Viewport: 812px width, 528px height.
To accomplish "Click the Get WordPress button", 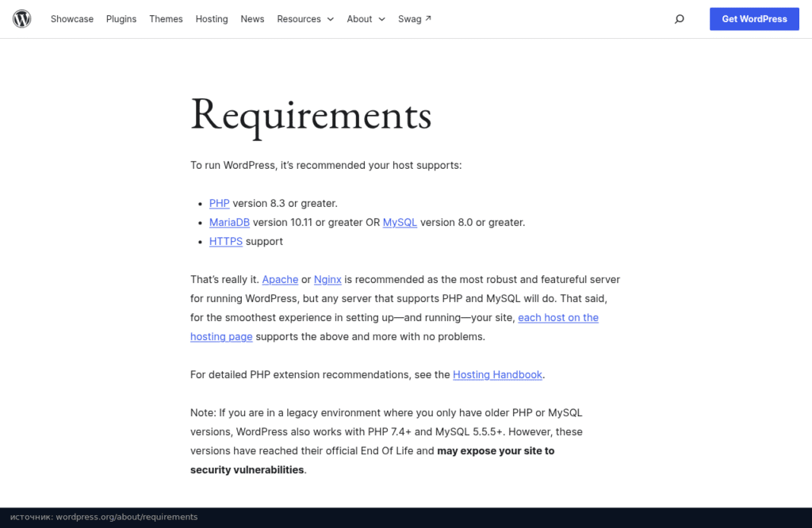I will 754,19.
